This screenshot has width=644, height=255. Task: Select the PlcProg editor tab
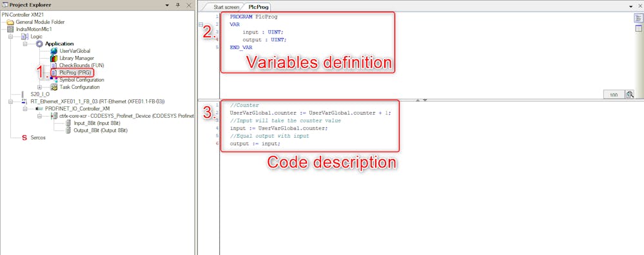pyautogui.click(x=257, y=7)
